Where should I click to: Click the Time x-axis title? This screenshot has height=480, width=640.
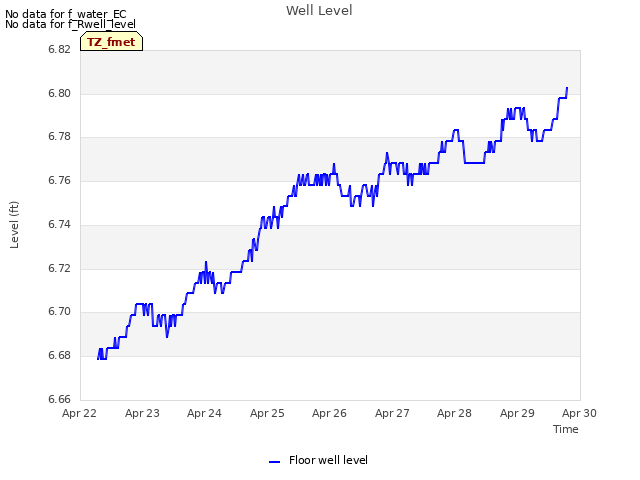[566, 429]
